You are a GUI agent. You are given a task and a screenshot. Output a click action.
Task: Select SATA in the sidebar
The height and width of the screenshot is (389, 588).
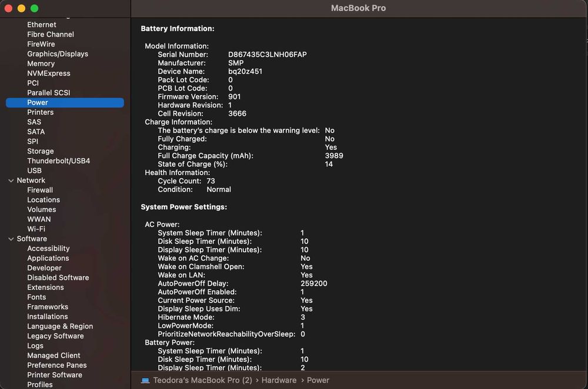click(x=36, y=132)
